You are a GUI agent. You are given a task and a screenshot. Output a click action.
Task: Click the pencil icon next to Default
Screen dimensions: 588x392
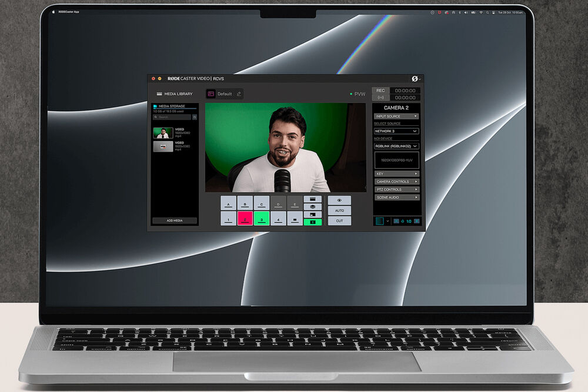pyautogui.click(x=239, y=94)
